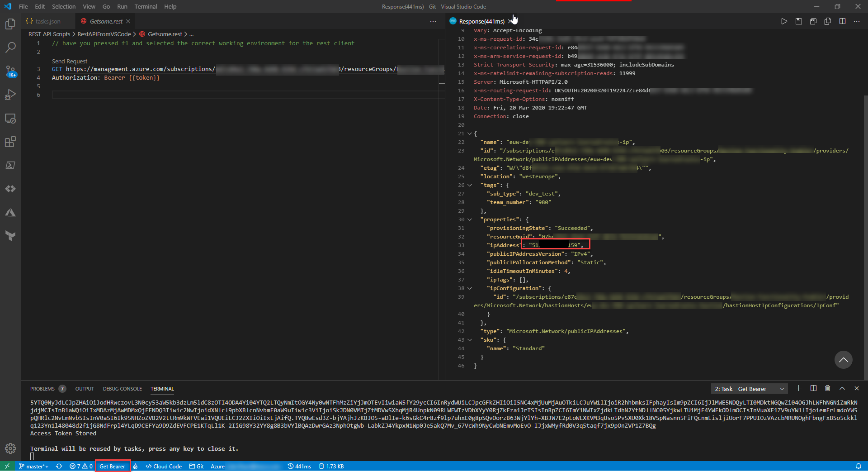The height and width of the screenshot is (472, 868).
Task: Collapse the tags object at line 26
Action: tap(470, 185)
